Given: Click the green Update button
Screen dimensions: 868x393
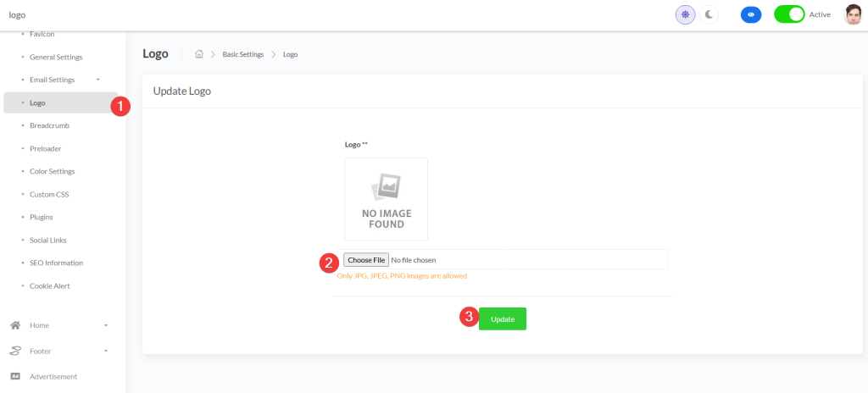Looking at the screenshot, I should pyautogui.click(x=503, y=318).
